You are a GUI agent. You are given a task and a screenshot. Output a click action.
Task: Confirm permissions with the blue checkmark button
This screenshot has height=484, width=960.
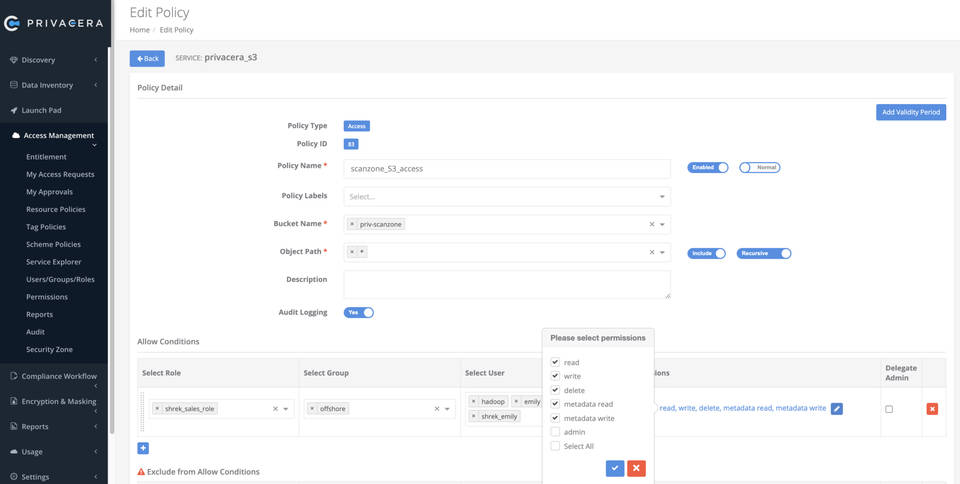click(x=615, y=468)
